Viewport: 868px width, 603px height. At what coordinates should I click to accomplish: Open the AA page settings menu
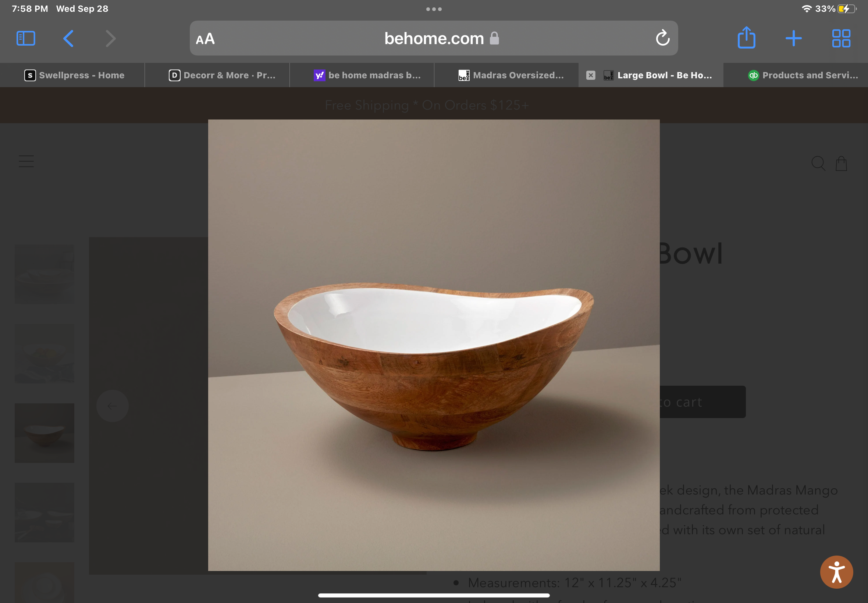point(205,38)
